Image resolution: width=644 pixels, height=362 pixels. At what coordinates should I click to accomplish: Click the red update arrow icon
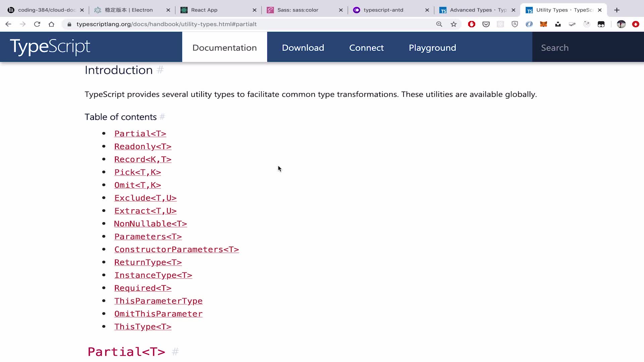(635, 24)
